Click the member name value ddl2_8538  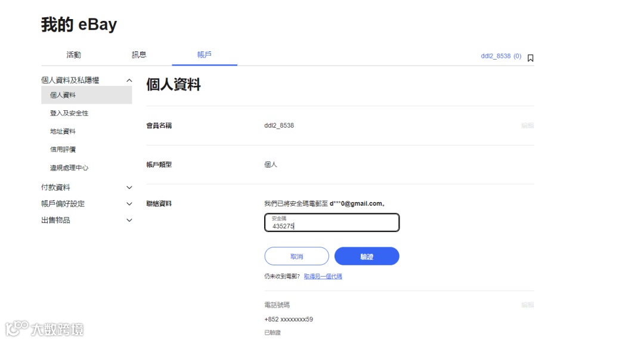click(279, 125)
